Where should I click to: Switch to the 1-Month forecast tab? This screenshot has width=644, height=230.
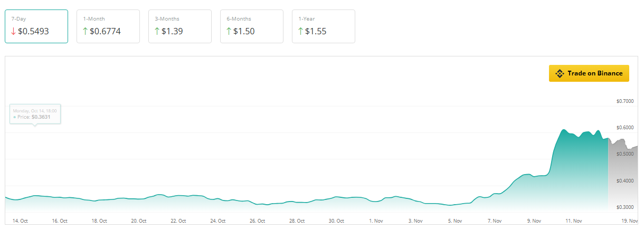click(x=108, y=26)
